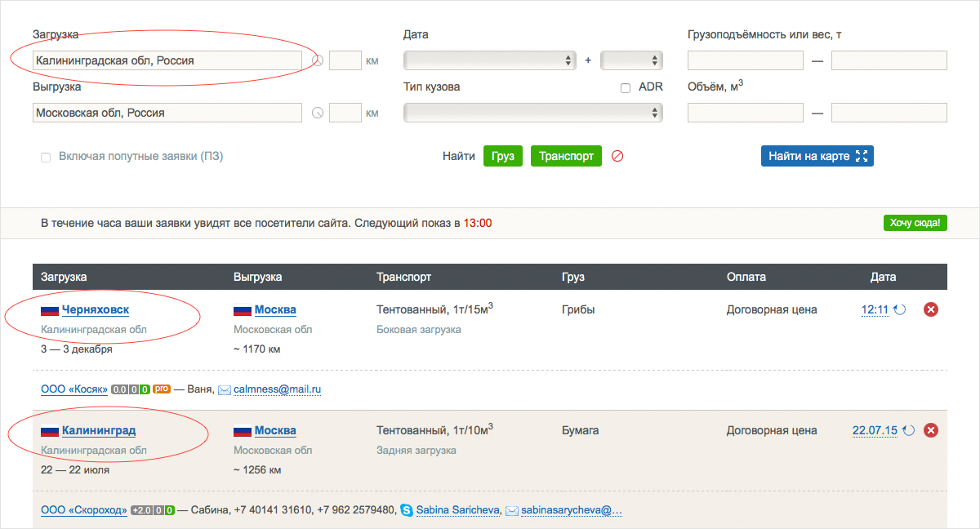Open the ООО «Скороход» company link
The image size is (980, 529).
[x=84, y=510]
